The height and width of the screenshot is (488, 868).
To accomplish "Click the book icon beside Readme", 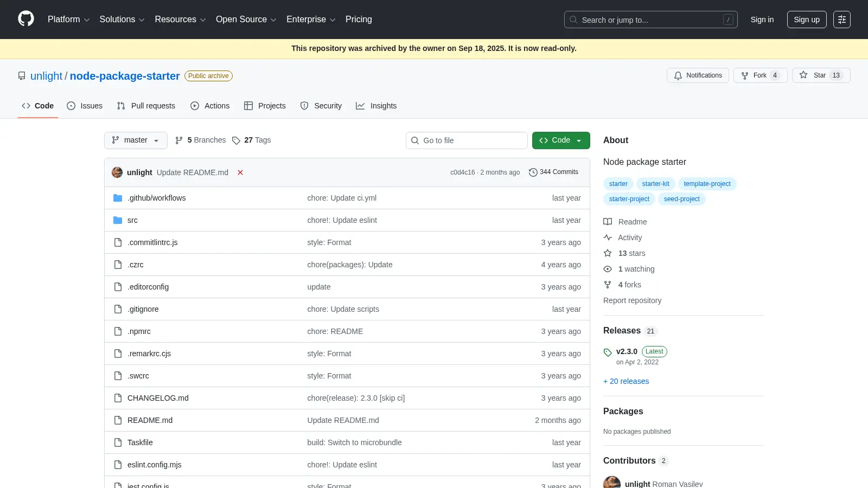I will pyautogui.click(x=608, y=222).
